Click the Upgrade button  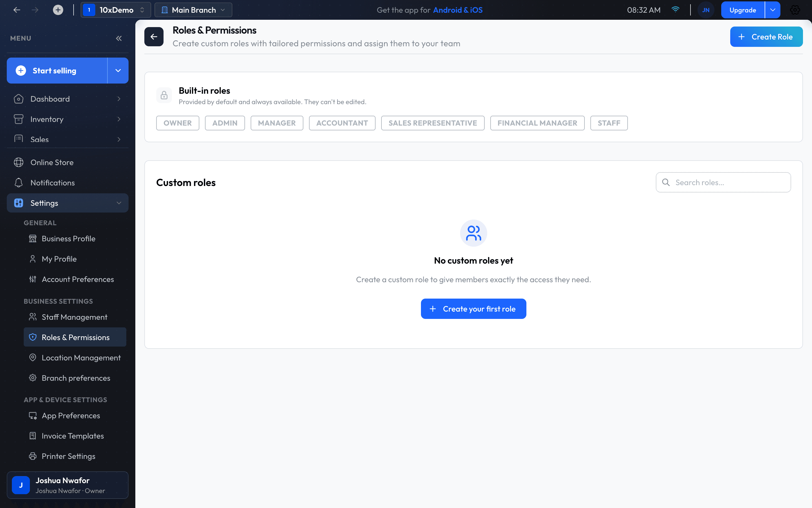click(743, 10)
